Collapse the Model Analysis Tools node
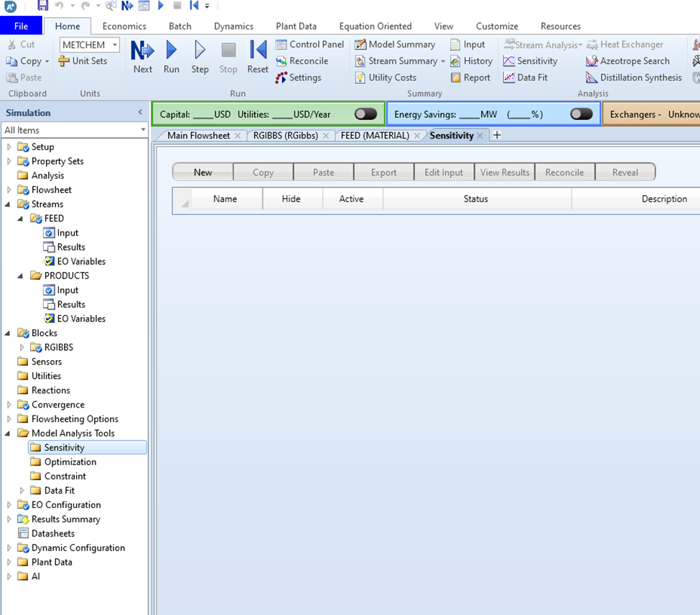The image size is (700, 615). click(x=8, y=433)
